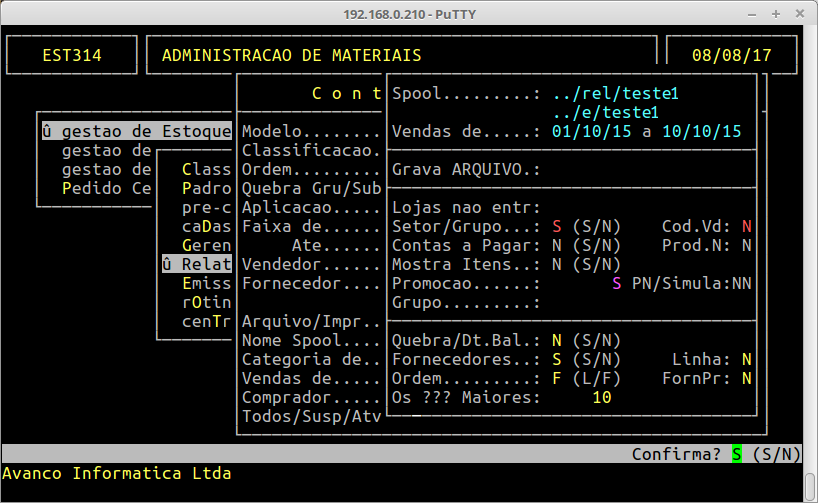Viewport: 818px width, 503px height.
Task: Toggle the Quebra/Dt.Bal. N value
Action: pos(557,340)
